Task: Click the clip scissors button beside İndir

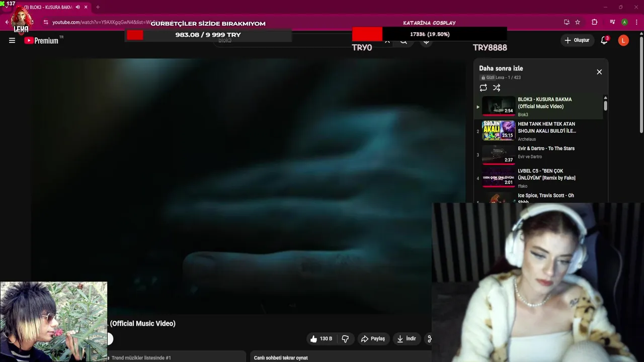Action: [429, 339]
